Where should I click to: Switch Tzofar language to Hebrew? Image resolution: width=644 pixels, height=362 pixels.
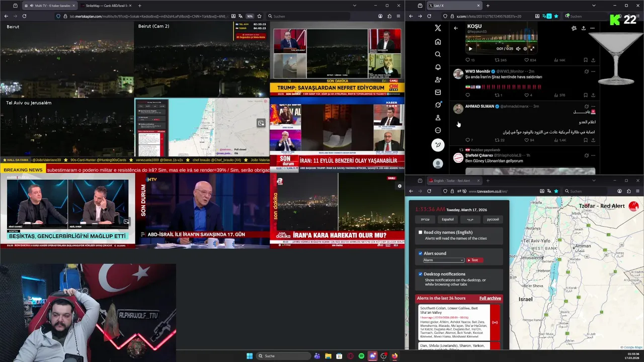pyautogui.click(x=425, y=219)
